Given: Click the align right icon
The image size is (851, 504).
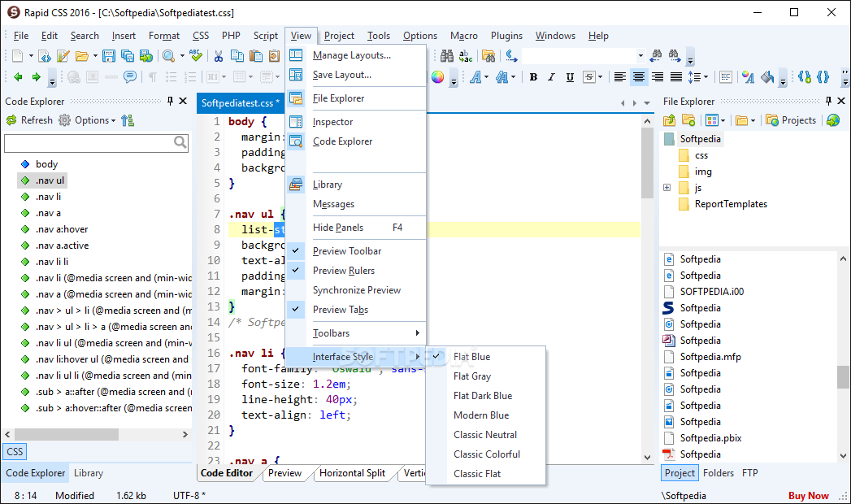Looking at the screenshot, I should pos(658,77).
